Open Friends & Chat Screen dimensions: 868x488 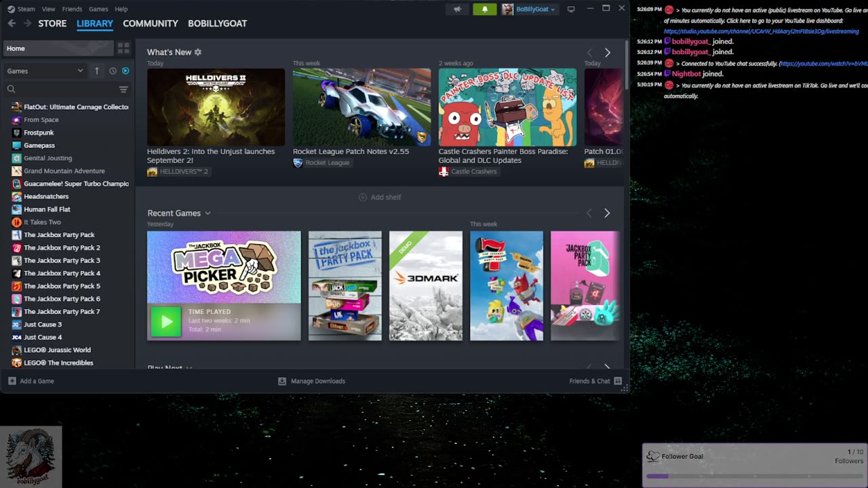tap(595, 381)
